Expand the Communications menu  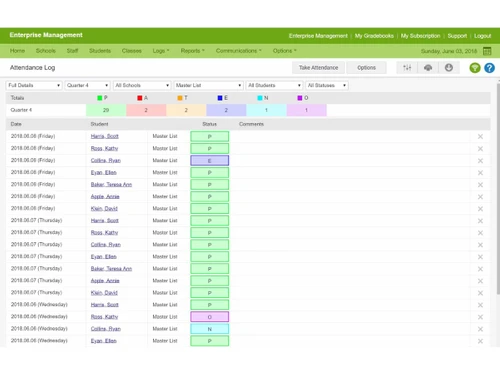[238, 51]
